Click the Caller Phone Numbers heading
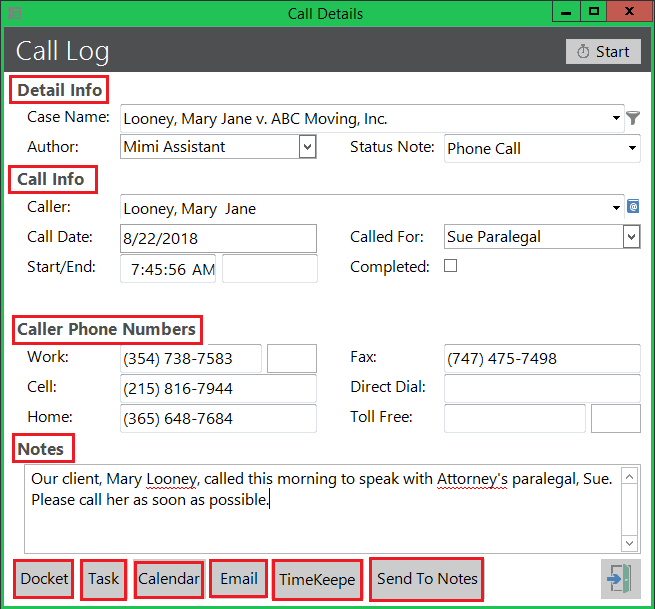Viewport: 655px width, 609px height. tap(107, 329)
